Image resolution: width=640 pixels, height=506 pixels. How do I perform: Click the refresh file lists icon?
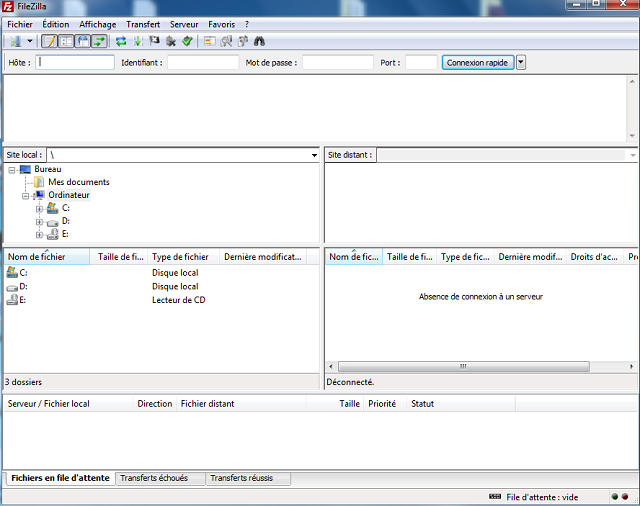121,41
